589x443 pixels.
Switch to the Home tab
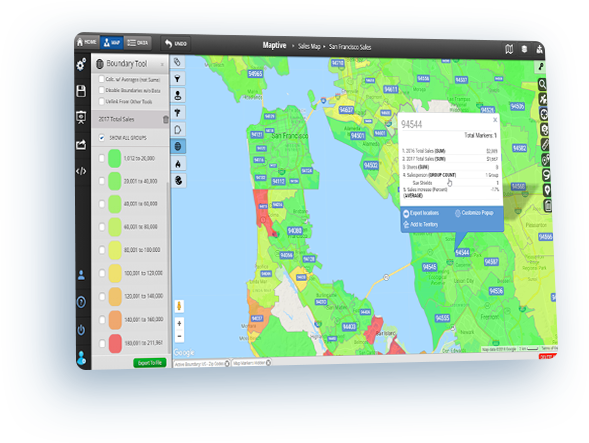click(x=87, y=42)
